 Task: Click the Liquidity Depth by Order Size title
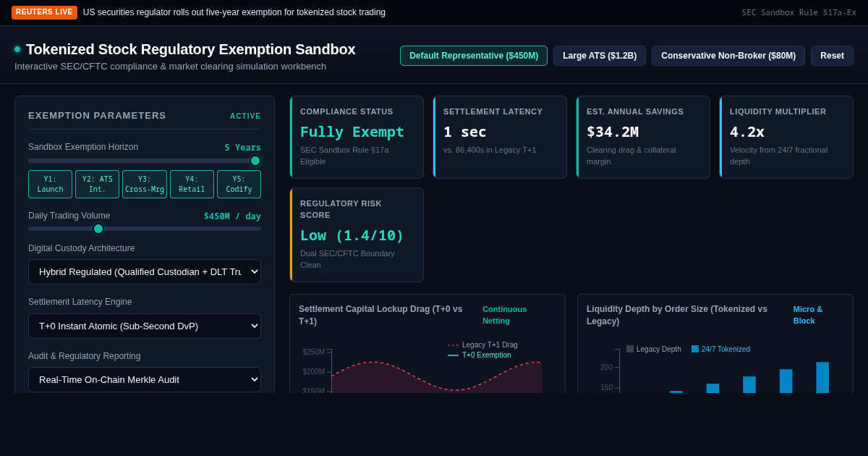677,315
